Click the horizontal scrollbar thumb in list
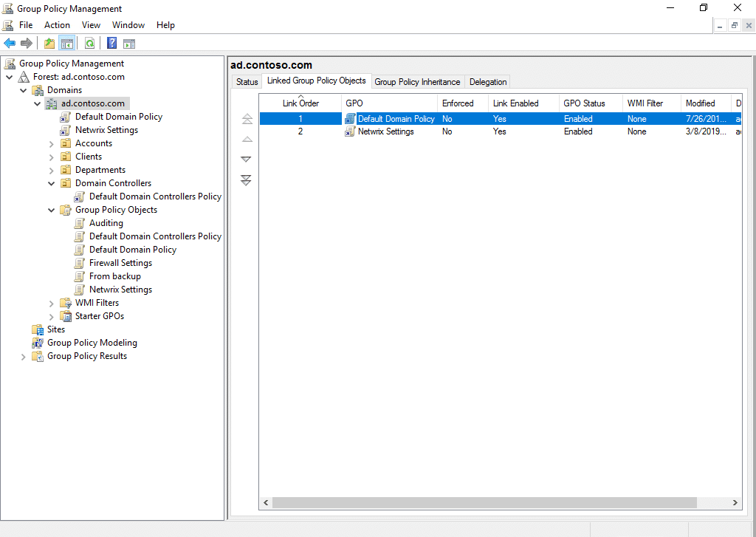The width and height of the screenshot is (756, 537). [484, 503]
